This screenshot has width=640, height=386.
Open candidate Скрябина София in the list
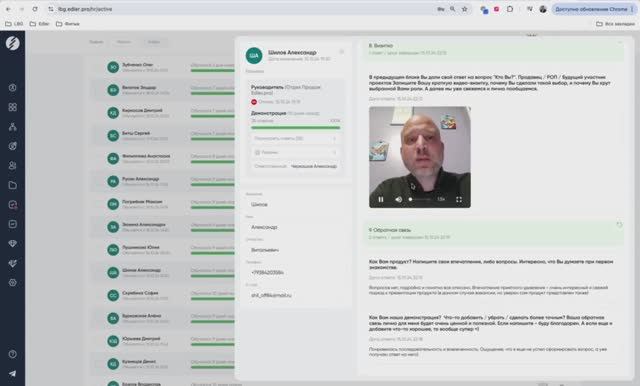(x=163, y=296)
